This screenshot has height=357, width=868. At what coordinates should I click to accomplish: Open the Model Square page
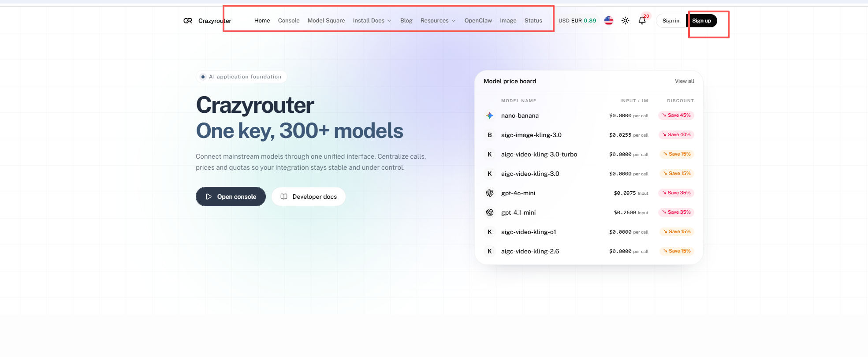coord(326,21)
